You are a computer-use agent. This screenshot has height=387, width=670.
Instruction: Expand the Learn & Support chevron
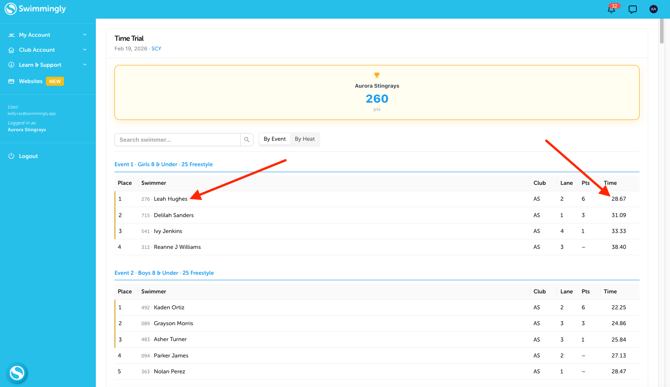(x=85, y=64)
